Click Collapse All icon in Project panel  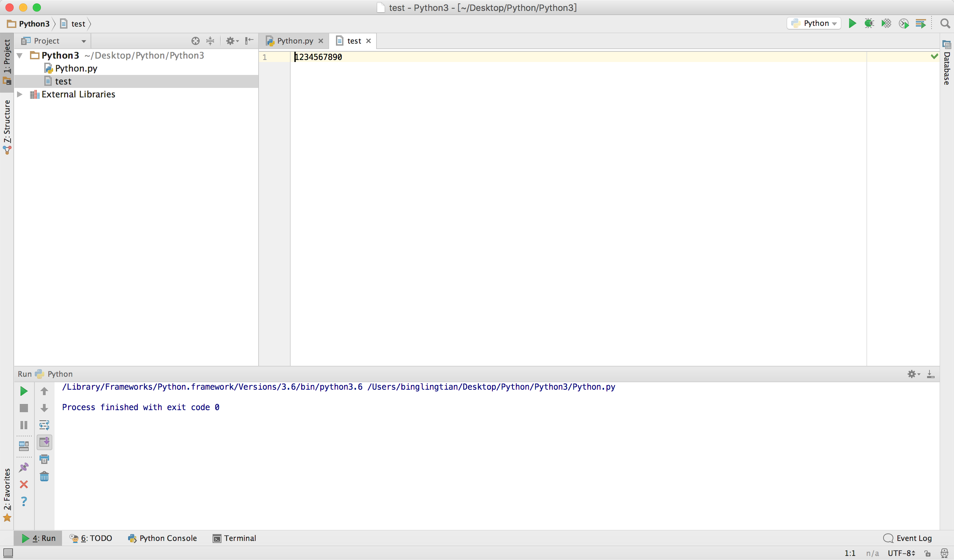pyautogui.click(x=211, y=41)
